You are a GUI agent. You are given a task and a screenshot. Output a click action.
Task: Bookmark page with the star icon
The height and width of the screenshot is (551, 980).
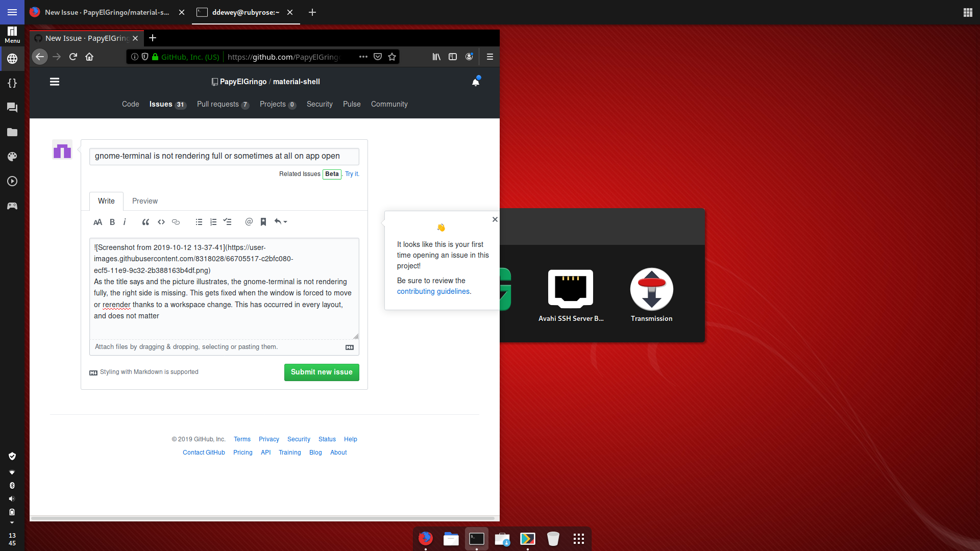(x=392, y=57)
